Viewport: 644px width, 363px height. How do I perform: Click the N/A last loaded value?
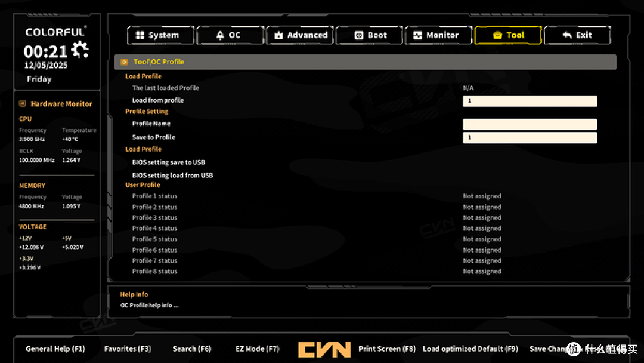click(x=468, y=88)
